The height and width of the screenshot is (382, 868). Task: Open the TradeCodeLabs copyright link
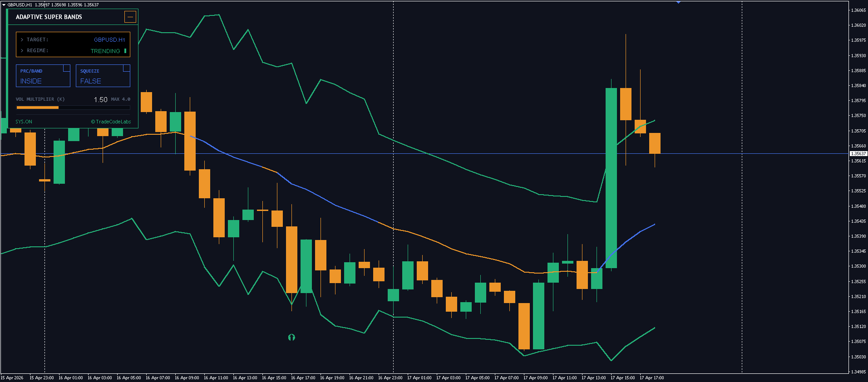(x=111, y=122)
